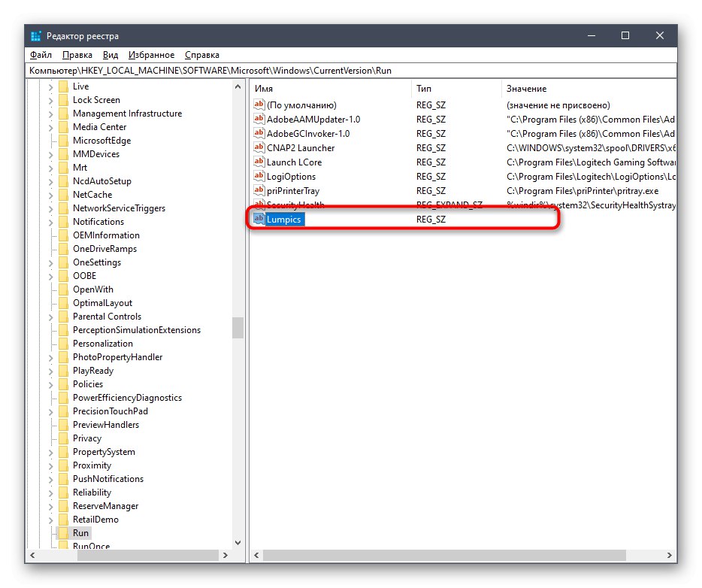Click the values pane scroll right arrow

pos(670,555)
